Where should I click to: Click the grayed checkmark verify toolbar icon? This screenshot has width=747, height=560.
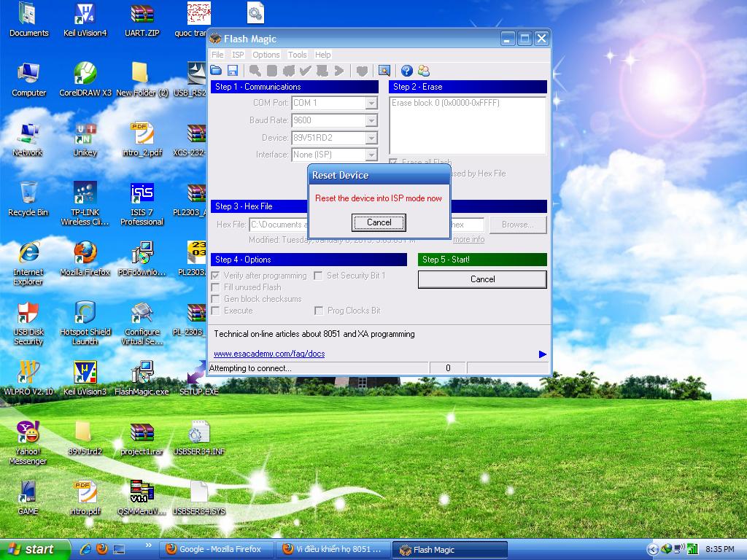click(x=306, y=71)
